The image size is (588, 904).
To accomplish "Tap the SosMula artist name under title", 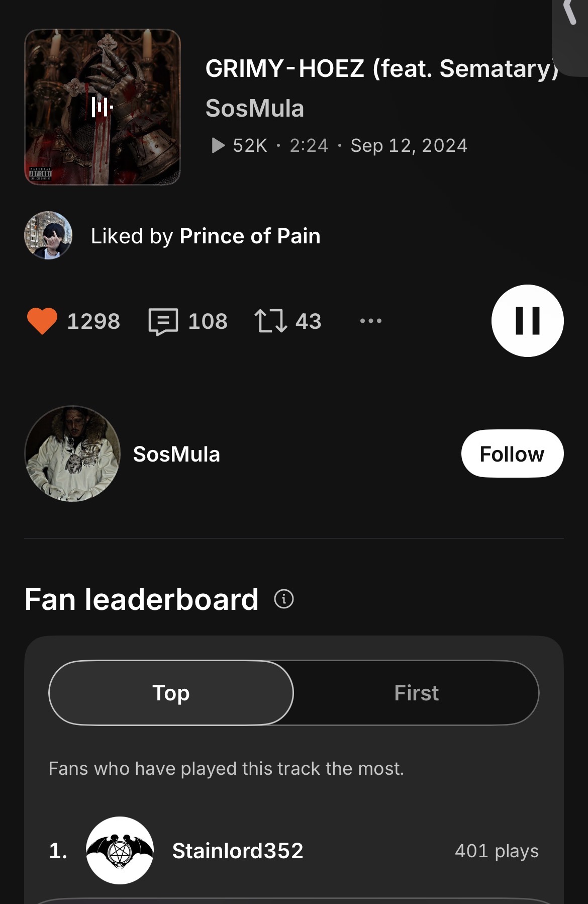I will click(x=255, y=108).
